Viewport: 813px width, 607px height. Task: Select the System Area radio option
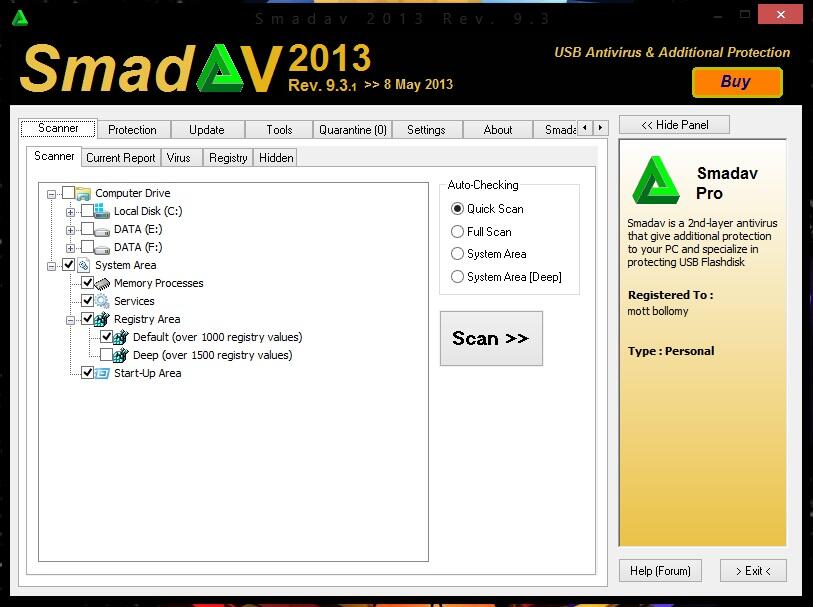pos(457,253)
